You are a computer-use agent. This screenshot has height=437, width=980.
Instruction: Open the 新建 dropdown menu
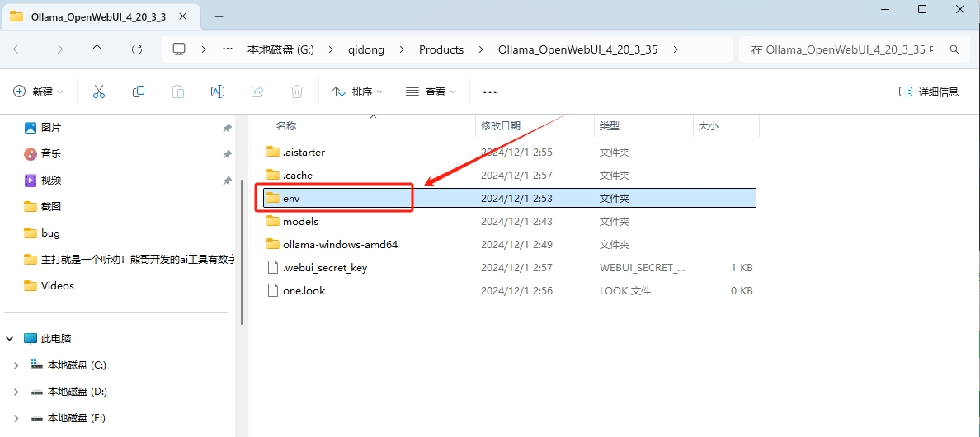pos(38,92)
